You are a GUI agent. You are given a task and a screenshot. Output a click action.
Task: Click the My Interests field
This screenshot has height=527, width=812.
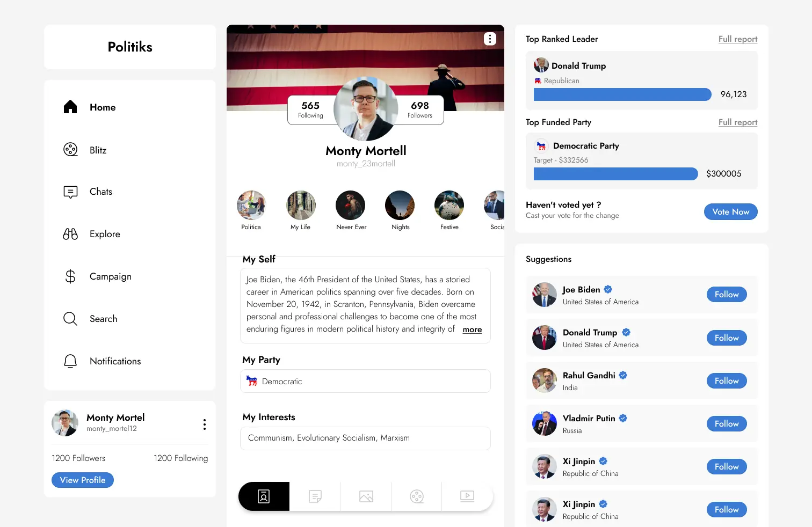click(x=366, y=438)
